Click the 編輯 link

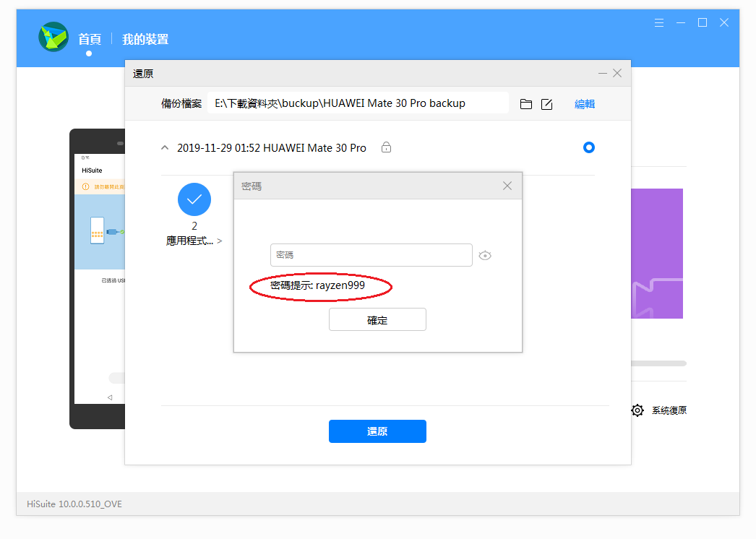coord(585,104)
